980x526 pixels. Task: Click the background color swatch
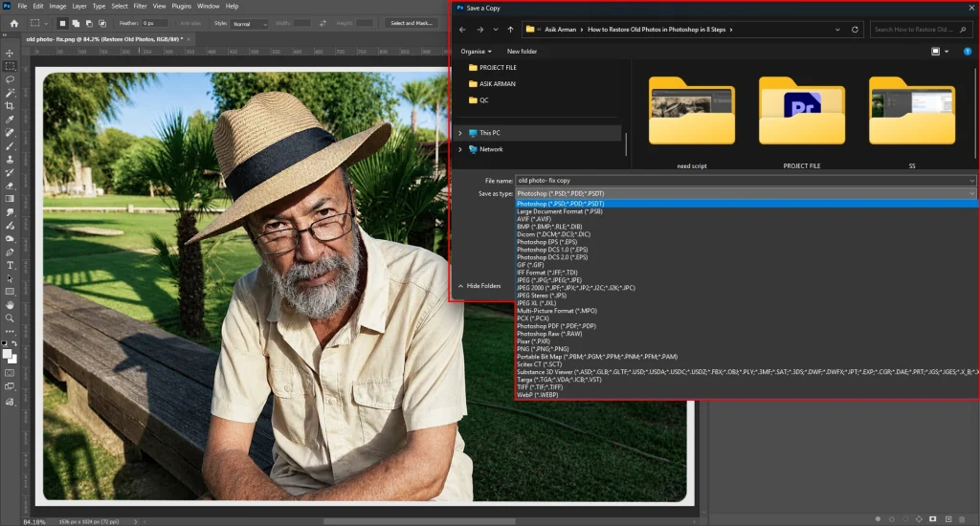tap(13, 360)
